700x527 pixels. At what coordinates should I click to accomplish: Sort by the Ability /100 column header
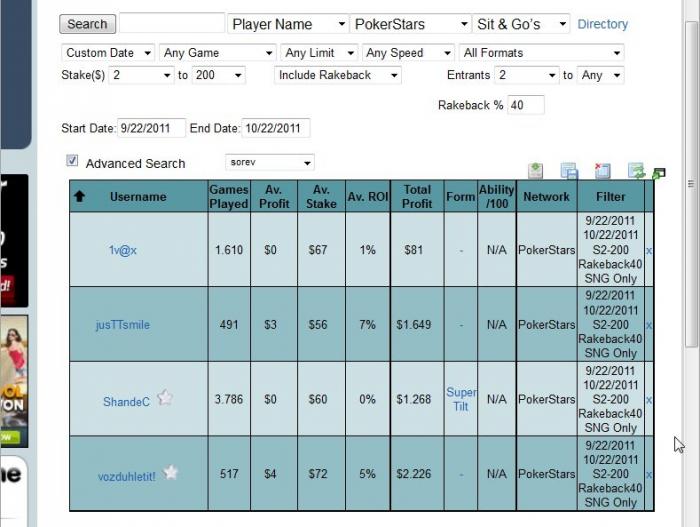(x=496, y=197)
